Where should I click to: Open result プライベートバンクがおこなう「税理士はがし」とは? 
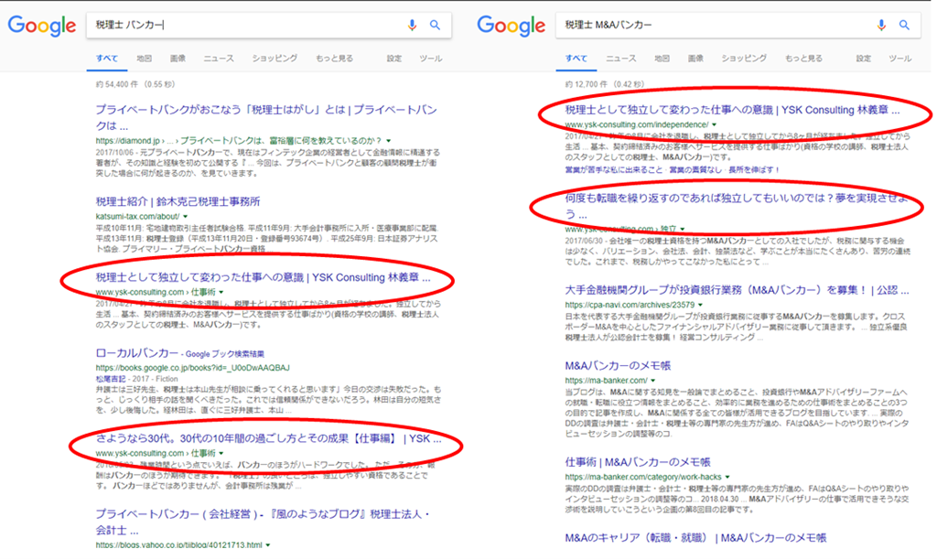(x=266, y=117)
